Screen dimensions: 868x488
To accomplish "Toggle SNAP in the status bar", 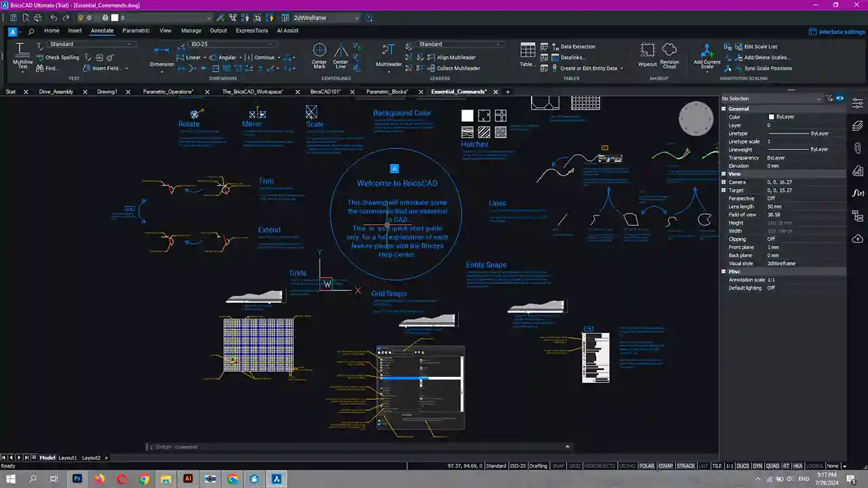I will point(559,466).
